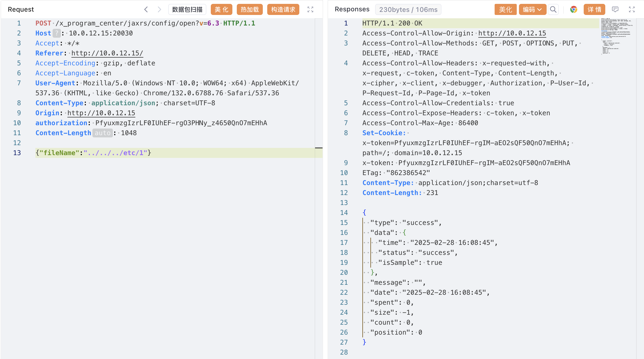
Task: Click the Referer URL link
Action: (107, 53)
